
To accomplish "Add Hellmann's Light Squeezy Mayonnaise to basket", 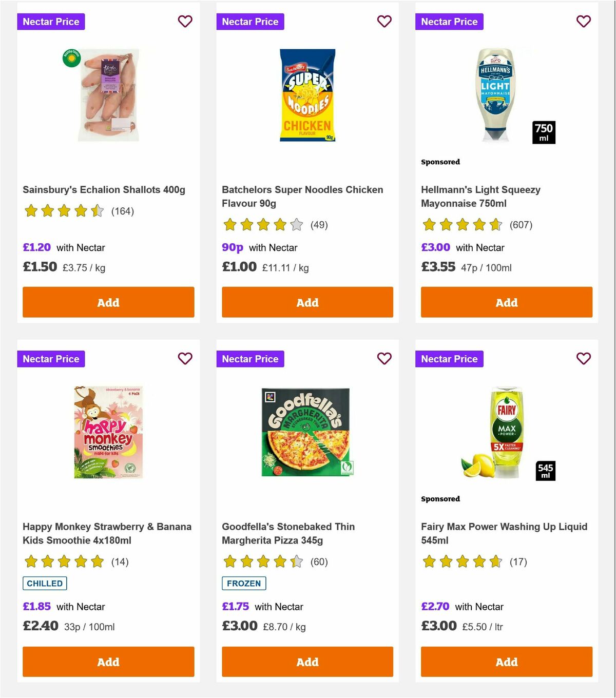I will (506, 302).
